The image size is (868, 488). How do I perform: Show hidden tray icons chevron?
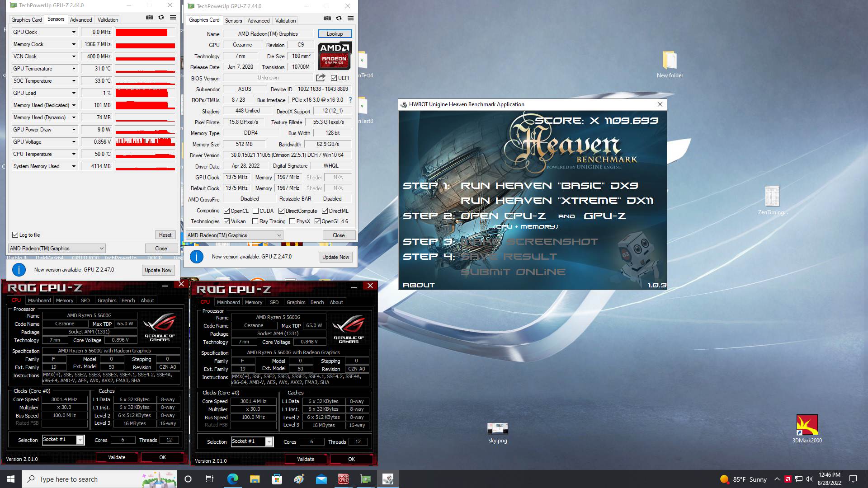pos(777,479)
